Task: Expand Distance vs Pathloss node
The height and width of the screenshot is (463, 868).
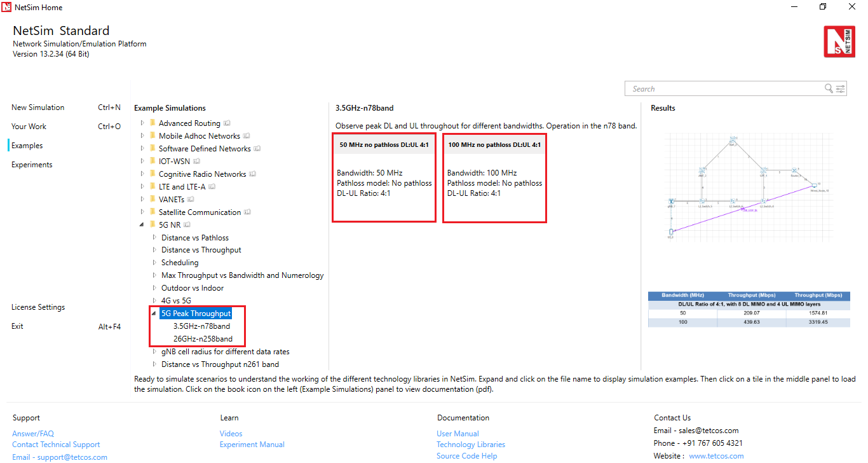Action: point(154,237)
